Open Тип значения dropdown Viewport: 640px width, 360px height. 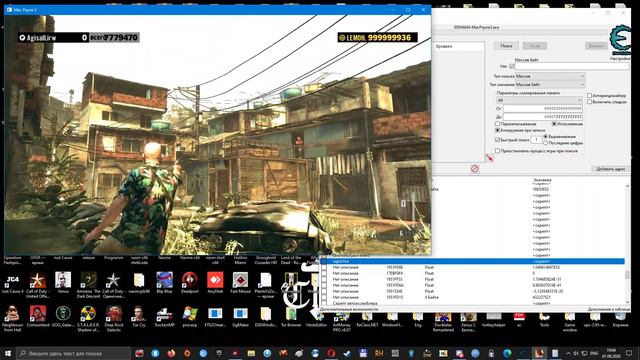tap(550, 84)
